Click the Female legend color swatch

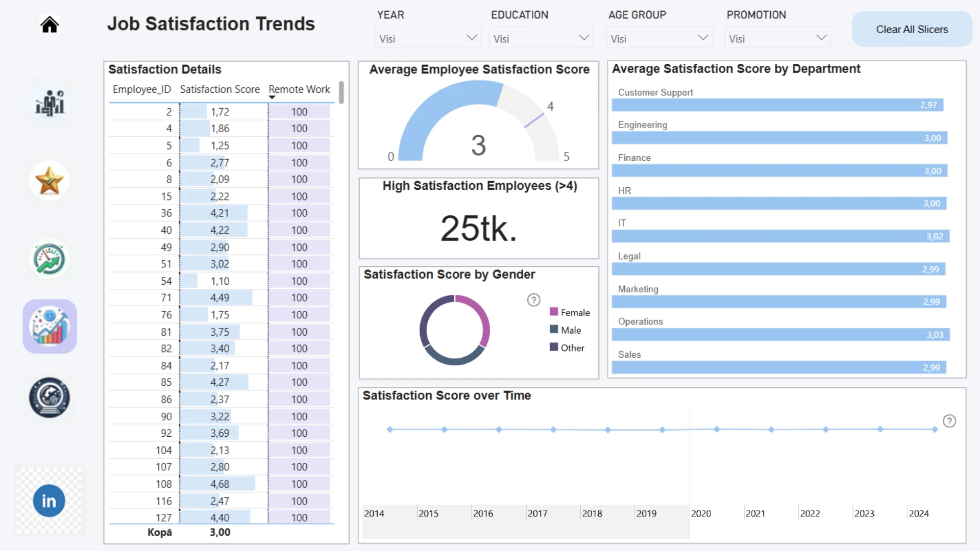tap(554, 312)
